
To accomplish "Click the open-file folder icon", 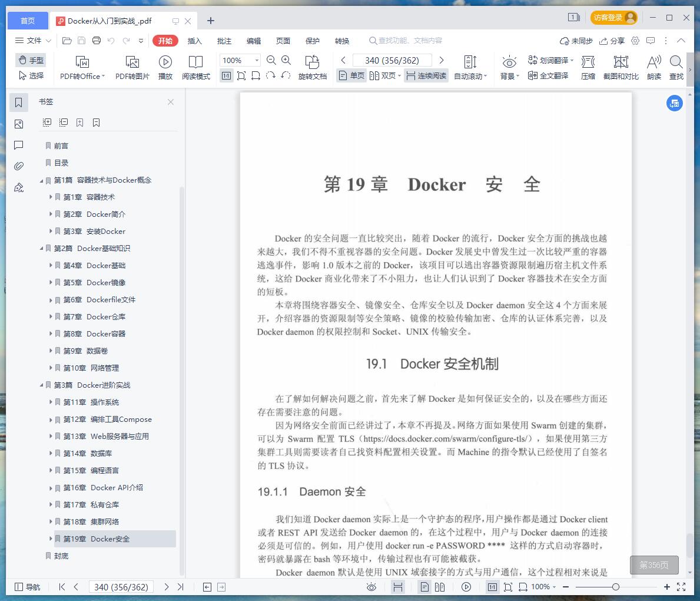I will tap(67, 41).
